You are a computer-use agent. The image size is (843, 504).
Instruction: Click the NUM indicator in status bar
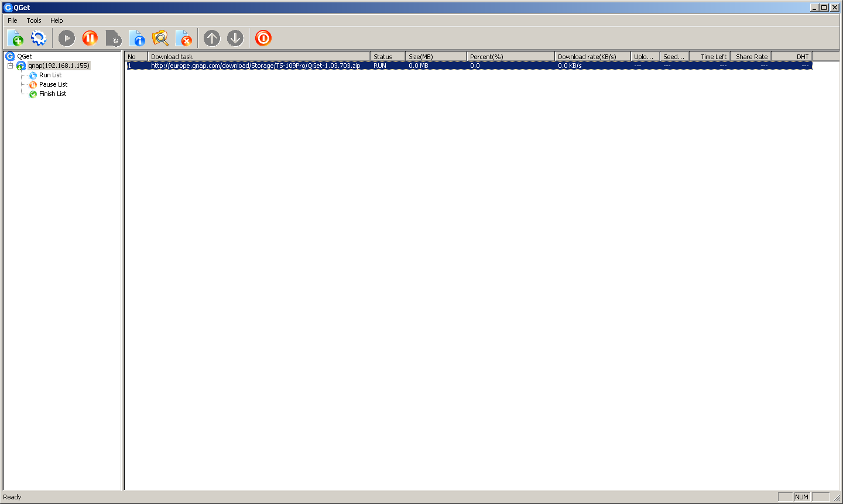tap(801, 497)
